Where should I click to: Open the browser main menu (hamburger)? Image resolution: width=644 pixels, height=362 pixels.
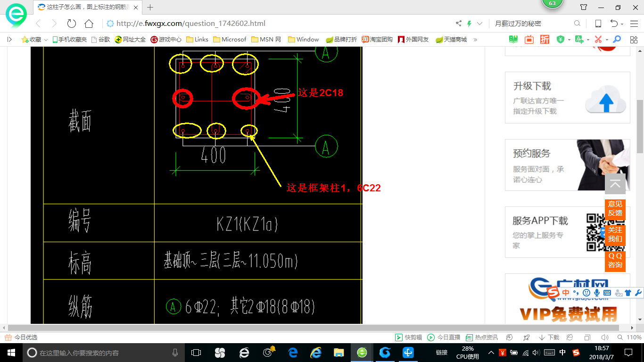point(634,24)
